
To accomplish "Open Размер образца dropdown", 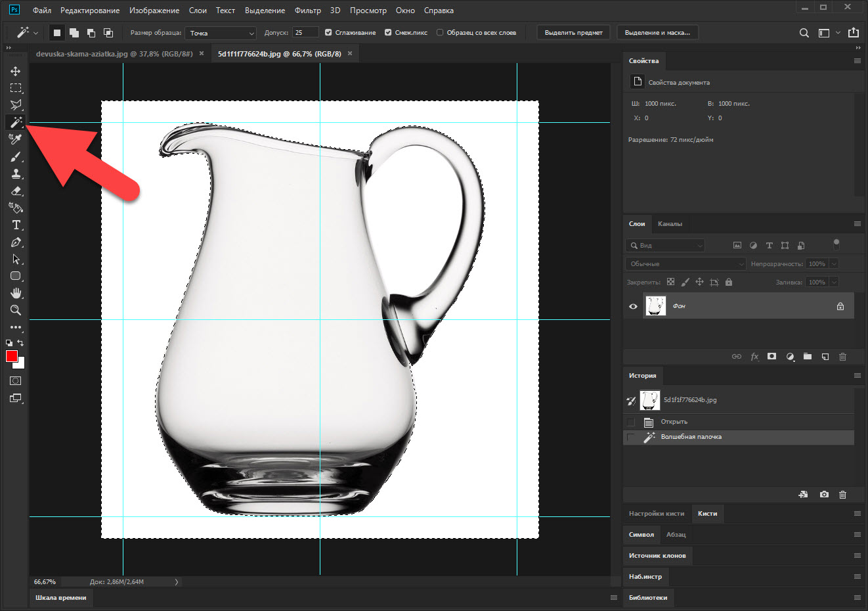I will 221,33.
